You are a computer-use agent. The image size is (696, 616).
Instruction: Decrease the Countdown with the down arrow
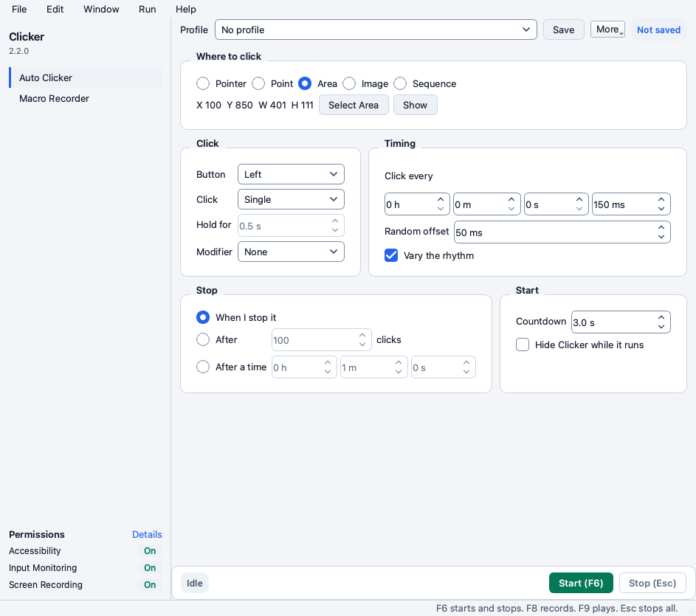point(661,327)
